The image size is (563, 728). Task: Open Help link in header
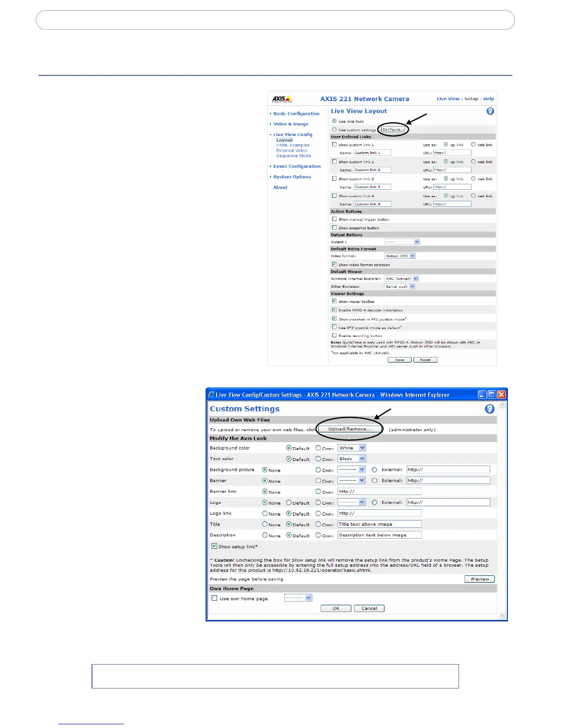[488, 99]
